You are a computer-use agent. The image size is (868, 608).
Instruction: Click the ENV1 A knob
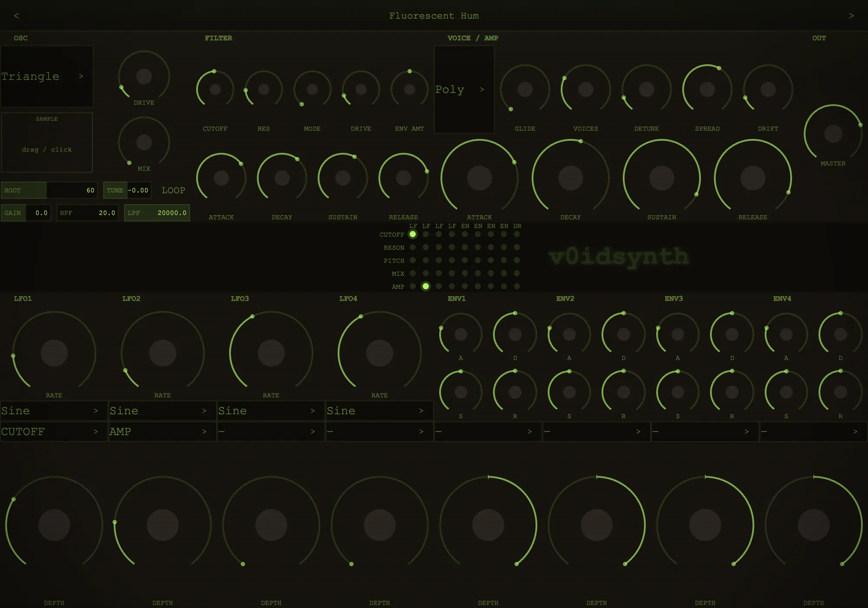pyautogui.click(x=461, y=334)
